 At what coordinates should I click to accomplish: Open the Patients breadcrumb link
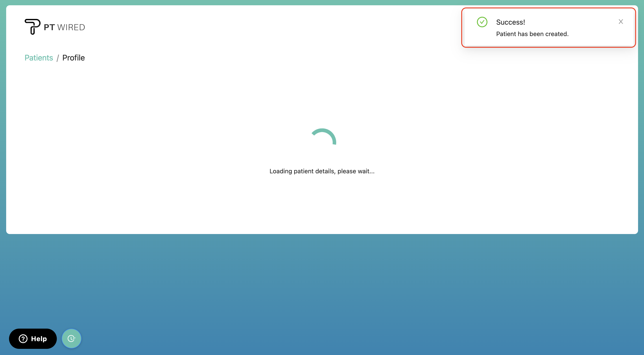click(x=39, y=58)
